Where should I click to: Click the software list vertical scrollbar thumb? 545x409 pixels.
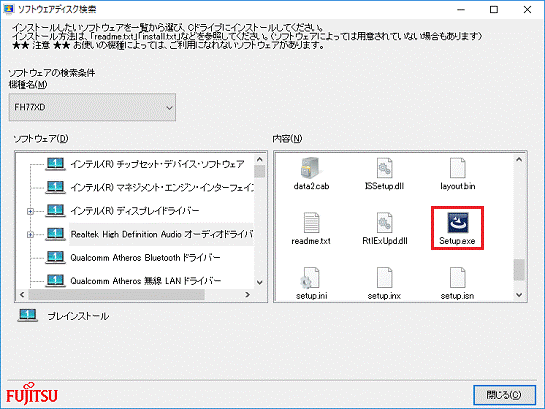point(260,171)
